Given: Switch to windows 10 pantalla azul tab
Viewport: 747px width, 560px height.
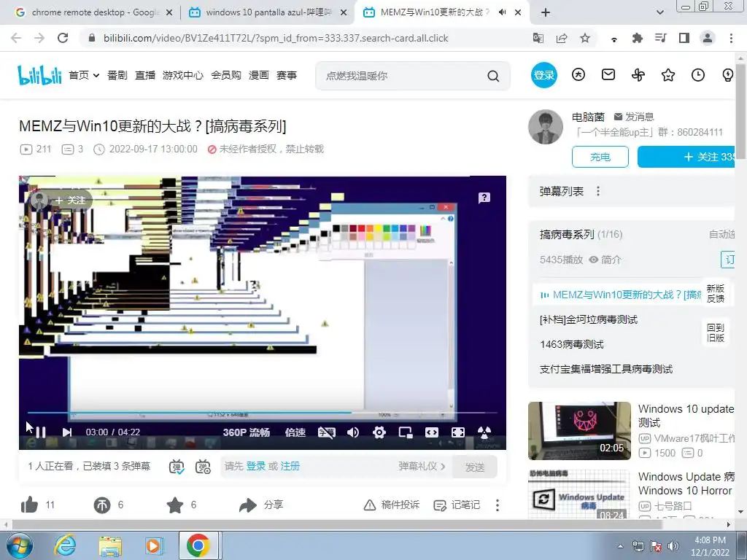Looking at the screenshot, I should tap(268, 12).
